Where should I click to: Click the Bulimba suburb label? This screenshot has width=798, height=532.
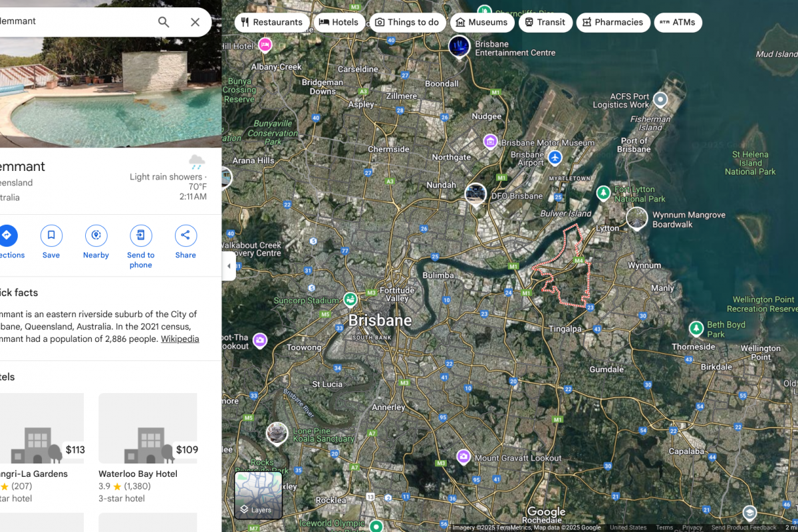point(438,275)
